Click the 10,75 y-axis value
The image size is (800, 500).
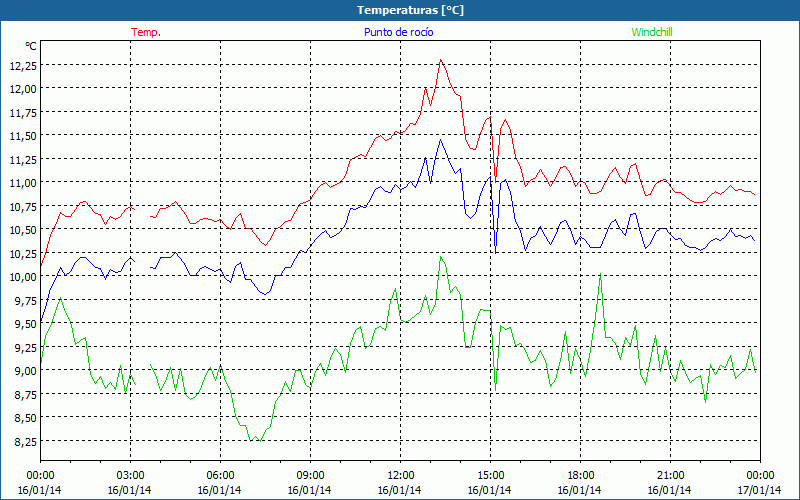pos(23,206)
